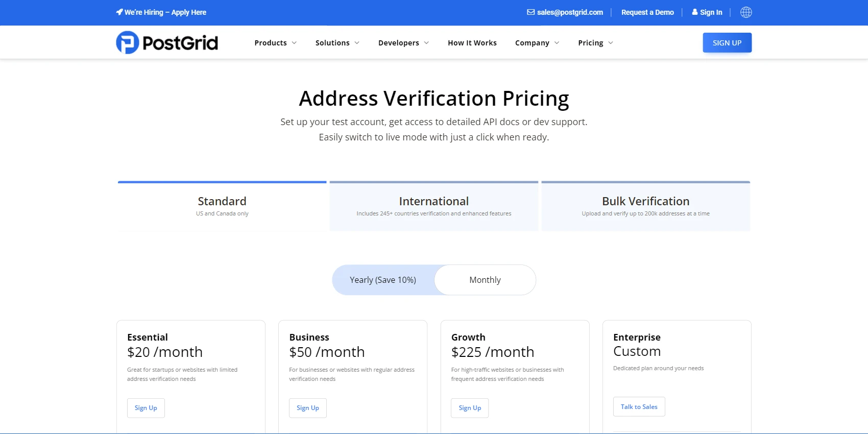Expand the Products menu chevron
The height and width of the screenshot is (434, 868).
point(294,43)
